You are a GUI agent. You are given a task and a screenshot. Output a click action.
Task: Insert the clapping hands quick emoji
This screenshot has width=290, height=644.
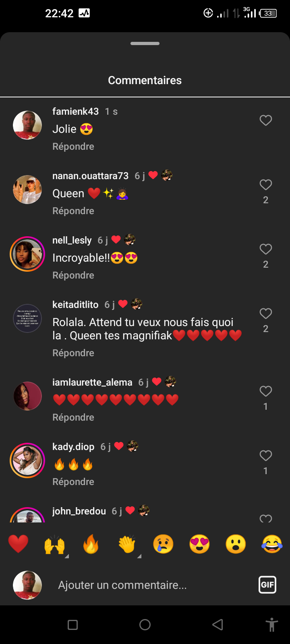(x=127, y=545)
